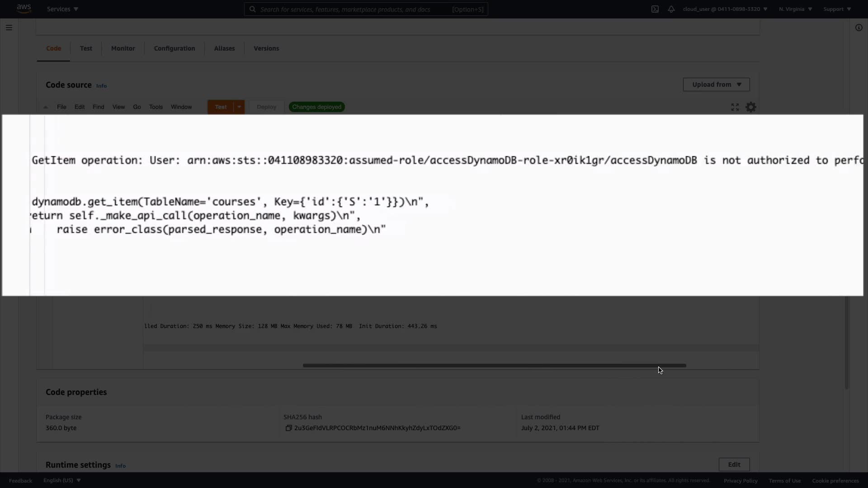Switch to the Monitor tab
Image resolution: width=868 pixels, height=488 pixels.
(x=123, y=48)
